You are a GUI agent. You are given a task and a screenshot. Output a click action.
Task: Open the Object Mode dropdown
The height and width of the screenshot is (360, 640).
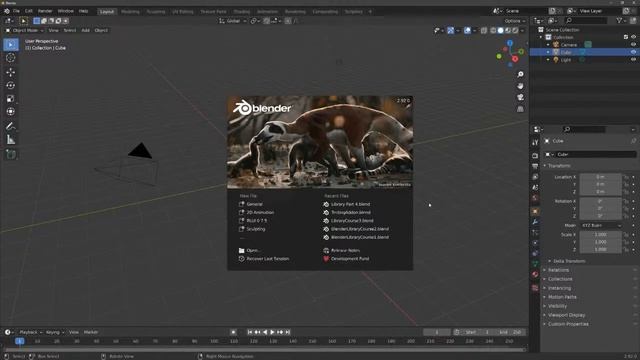click(x=24, y=30)
